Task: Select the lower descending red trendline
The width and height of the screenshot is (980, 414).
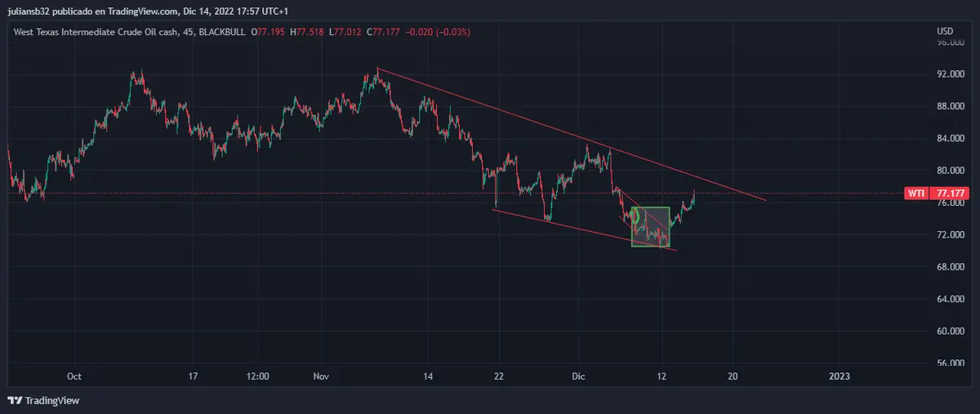Action: 572,228
